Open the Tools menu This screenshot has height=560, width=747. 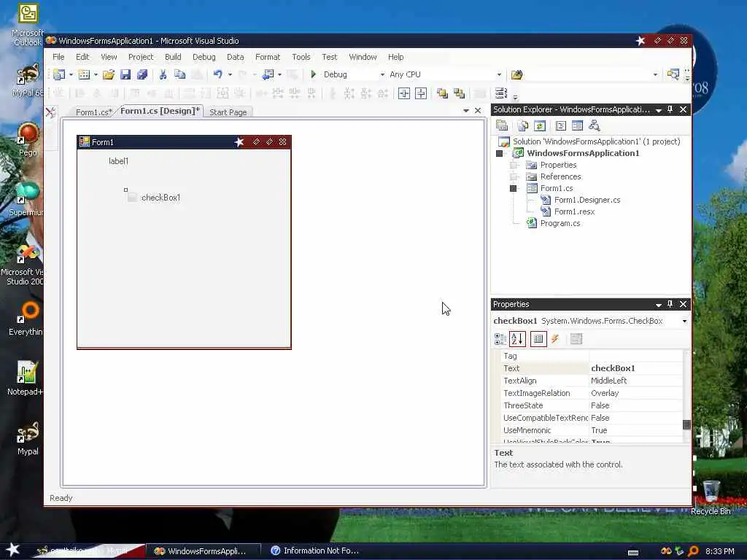pos(301,57)
